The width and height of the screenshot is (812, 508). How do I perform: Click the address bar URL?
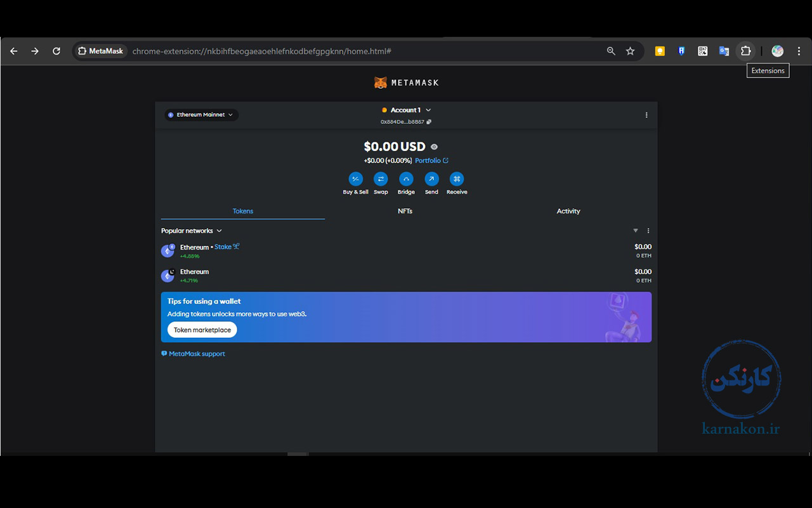click(261, 51)
